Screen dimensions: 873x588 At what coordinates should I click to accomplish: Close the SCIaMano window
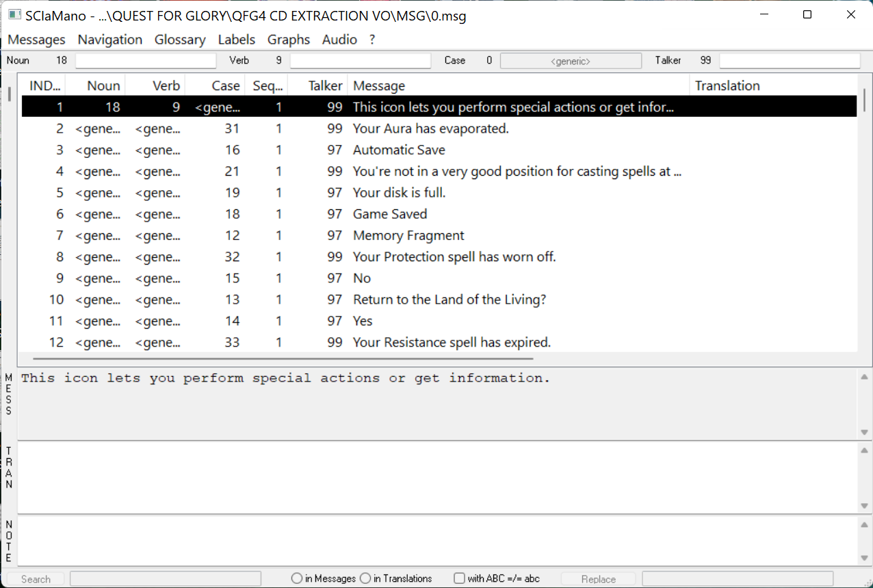coord(850,14)
